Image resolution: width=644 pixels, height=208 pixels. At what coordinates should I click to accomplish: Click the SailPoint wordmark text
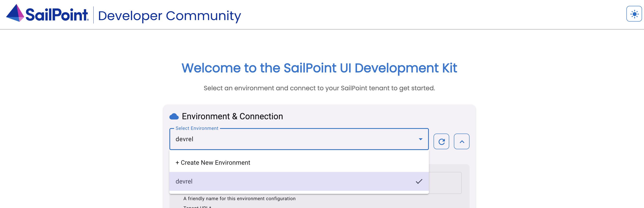[57, 14]
